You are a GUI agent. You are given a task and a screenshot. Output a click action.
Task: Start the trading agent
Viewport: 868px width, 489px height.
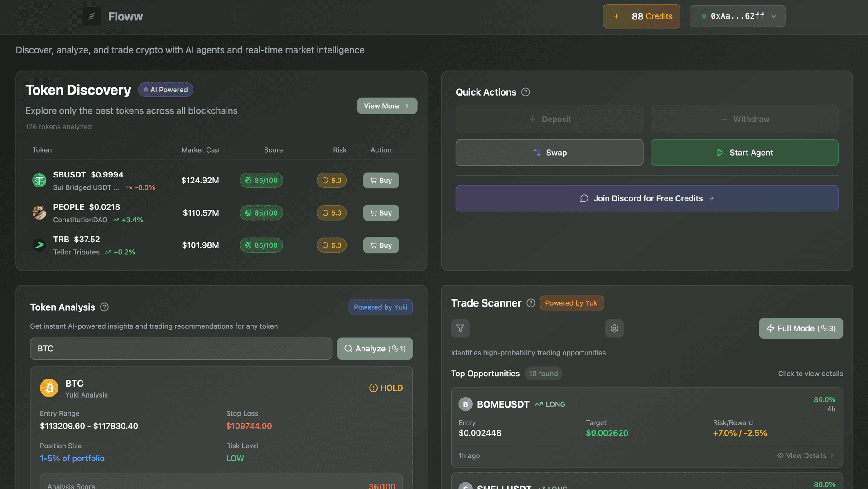coord(744,153)
